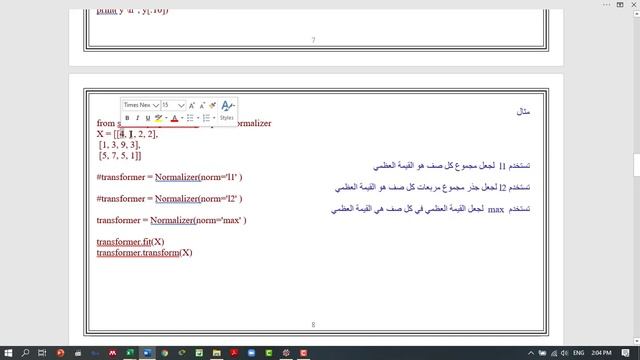Click the volume speaker tray icon
640x360 pixels.
coord(564,353)
